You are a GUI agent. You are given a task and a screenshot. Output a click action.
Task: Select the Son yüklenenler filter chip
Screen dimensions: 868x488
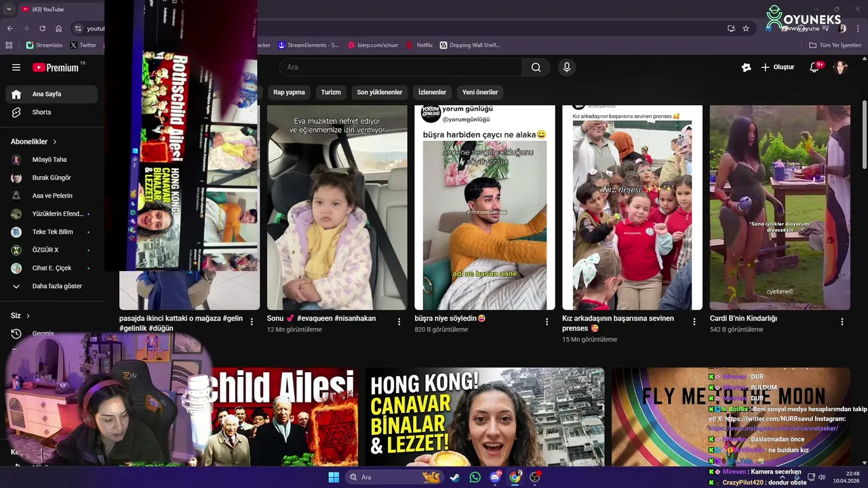380,92
